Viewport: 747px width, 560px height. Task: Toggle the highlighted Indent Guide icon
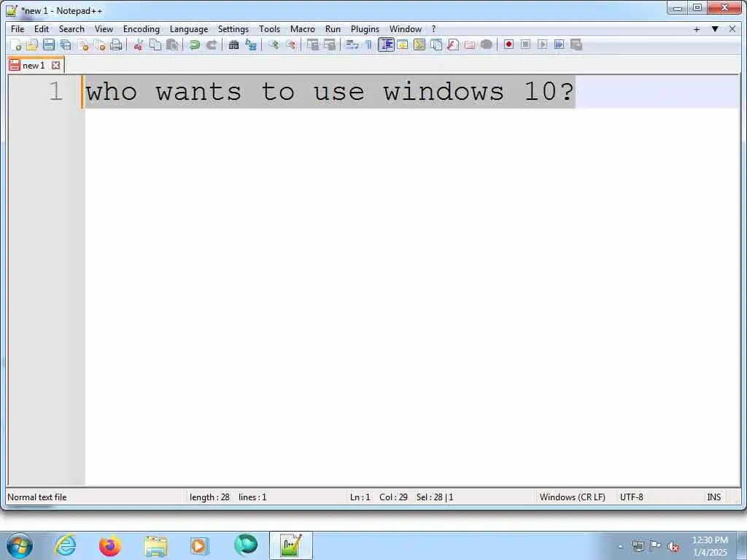386,44
